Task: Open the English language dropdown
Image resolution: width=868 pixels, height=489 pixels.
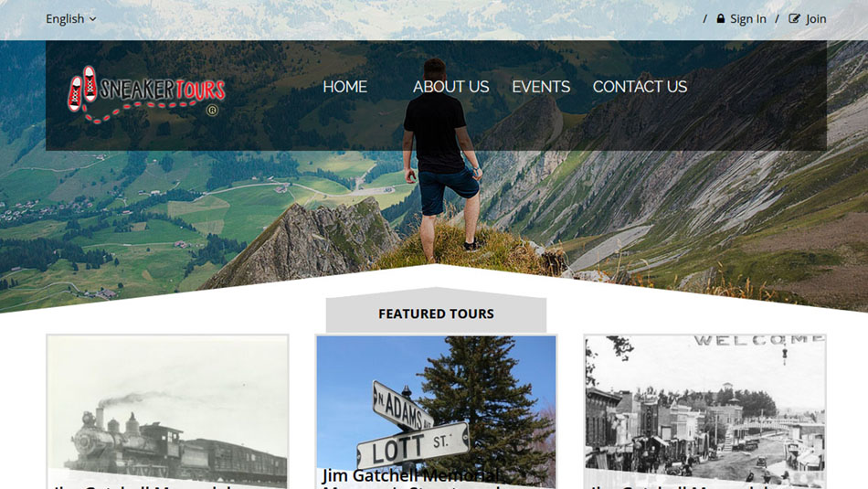Action: point(71,19)
